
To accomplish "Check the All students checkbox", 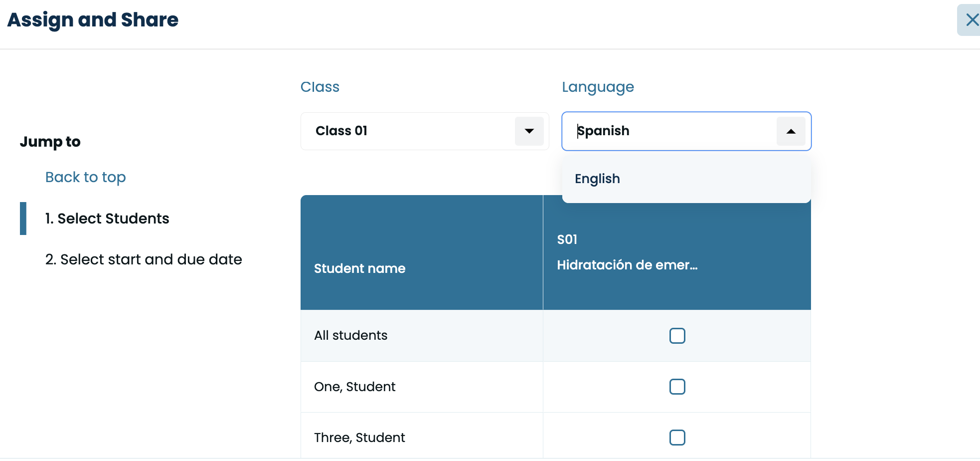I will 677,336.
